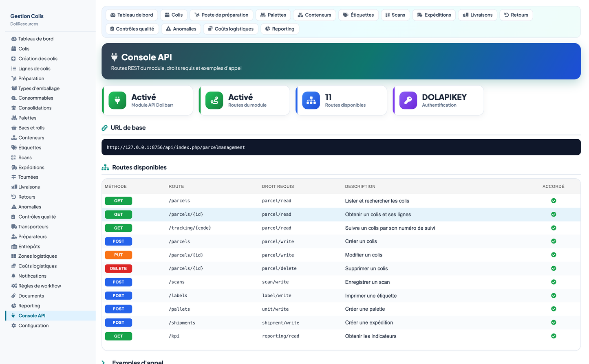This screenshot has height=364, width=589.
Task: Click the base URL code box
Action: 341,147
